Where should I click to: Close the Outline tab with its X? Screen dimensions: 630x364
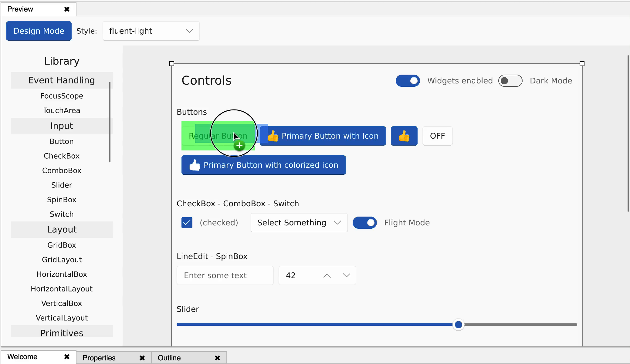217,358
